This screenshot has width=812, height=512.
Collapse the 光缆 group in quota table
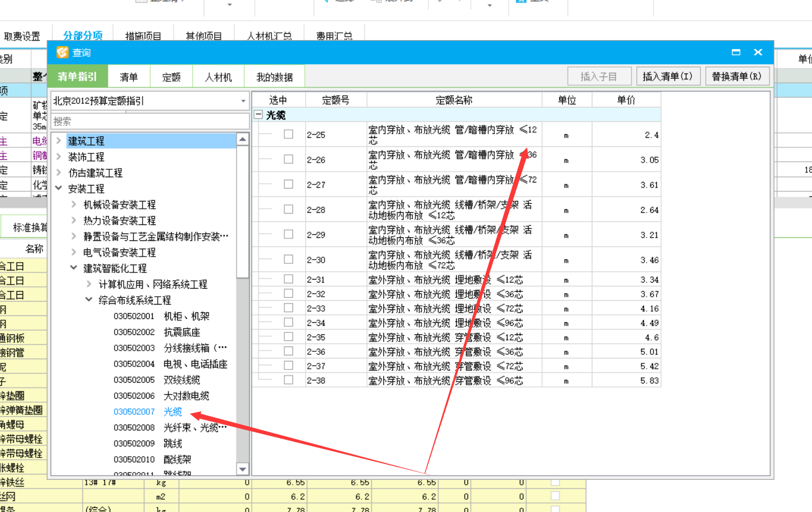(x=258, y=115)
